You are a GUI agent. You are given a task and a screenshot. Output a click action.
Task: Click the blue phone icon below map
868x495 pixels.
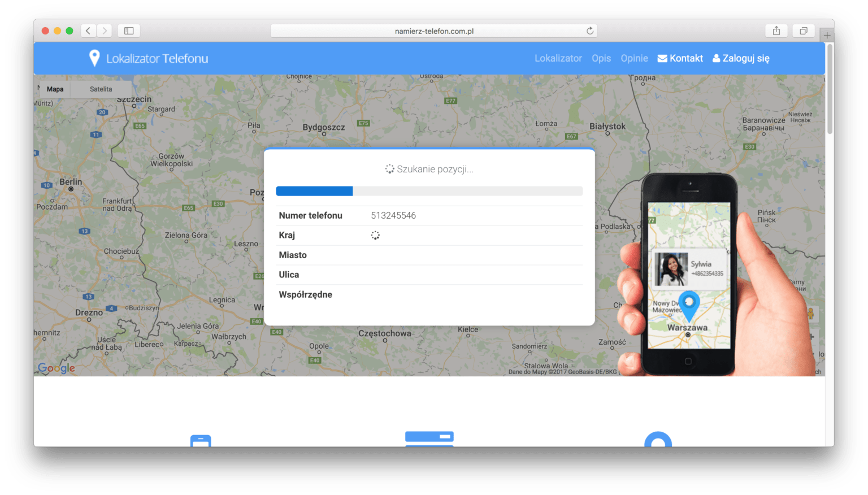[x=201, y=441]
